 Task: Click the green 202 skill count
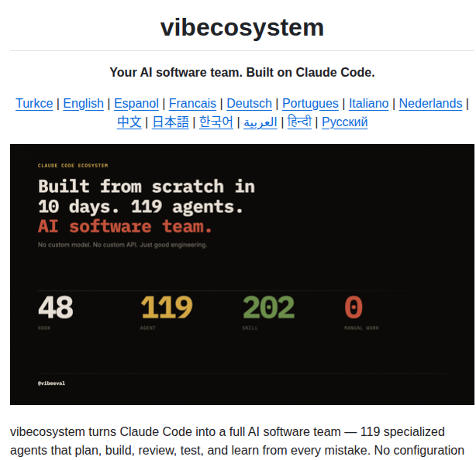pos(268,307)
